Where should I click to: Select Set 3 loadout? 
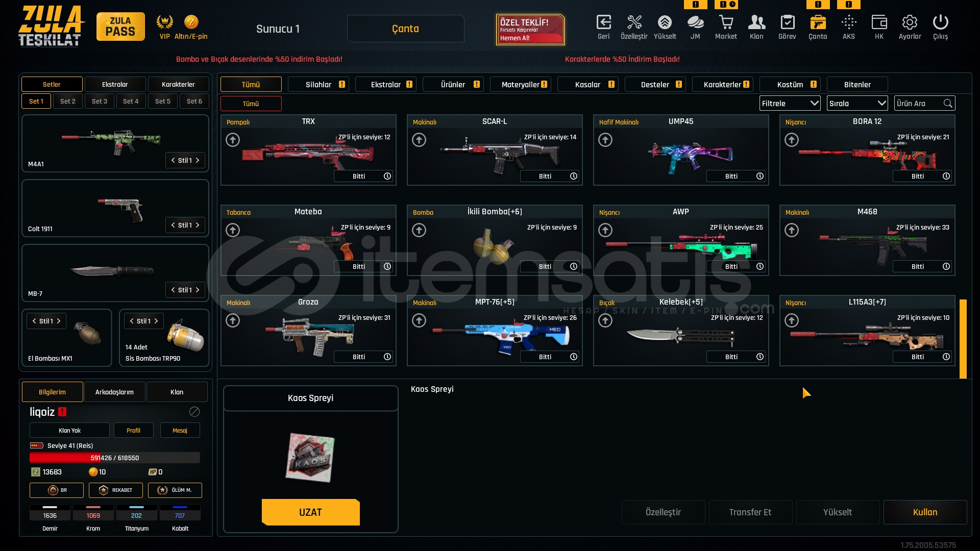click(100, 101)
